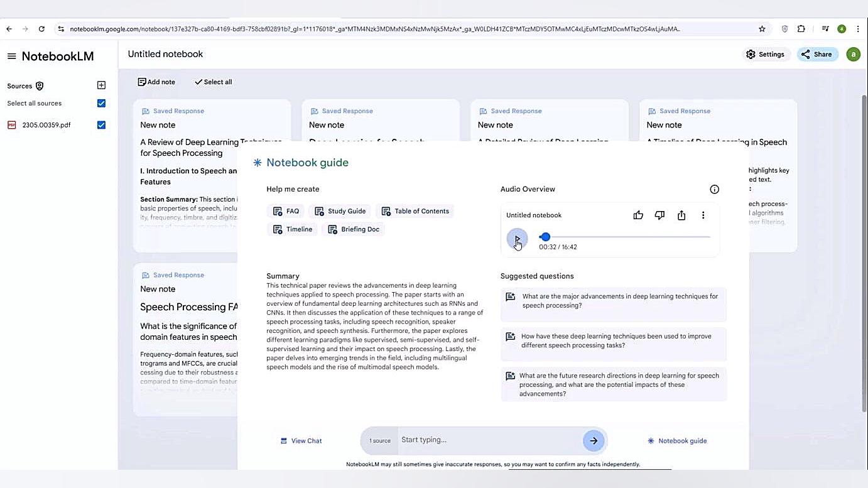Add a new source with plus icon
Screen dimensions: 868x488
click(x=101, y=85)
